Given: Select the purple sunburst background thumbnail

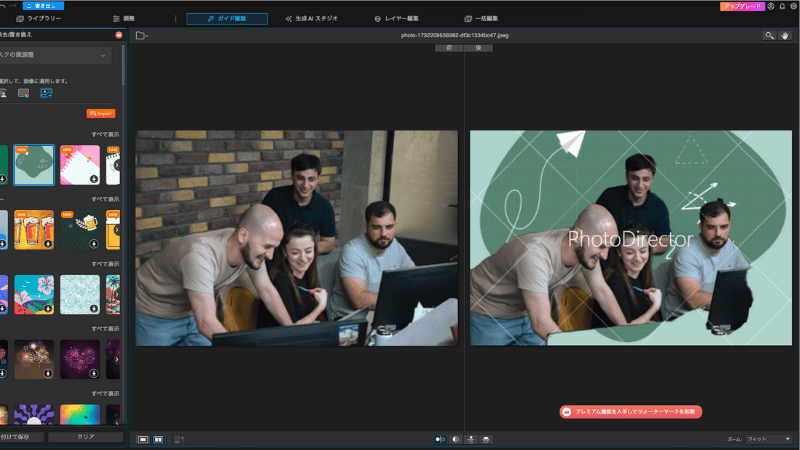Looking at the screenshot, I should 34,414.
